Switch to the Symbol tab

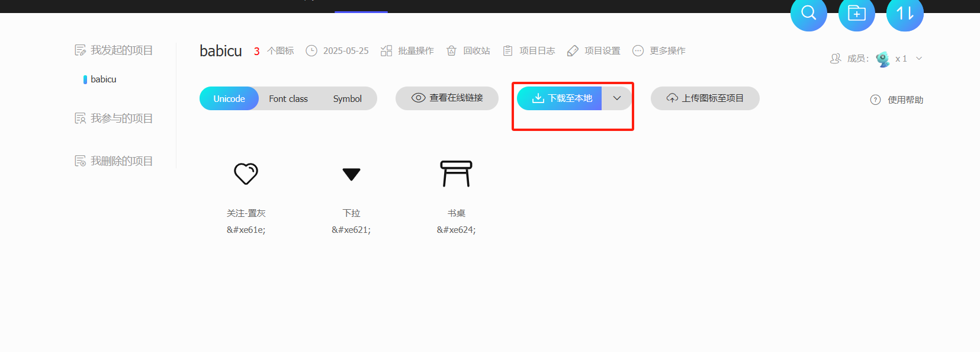point(347,98)
